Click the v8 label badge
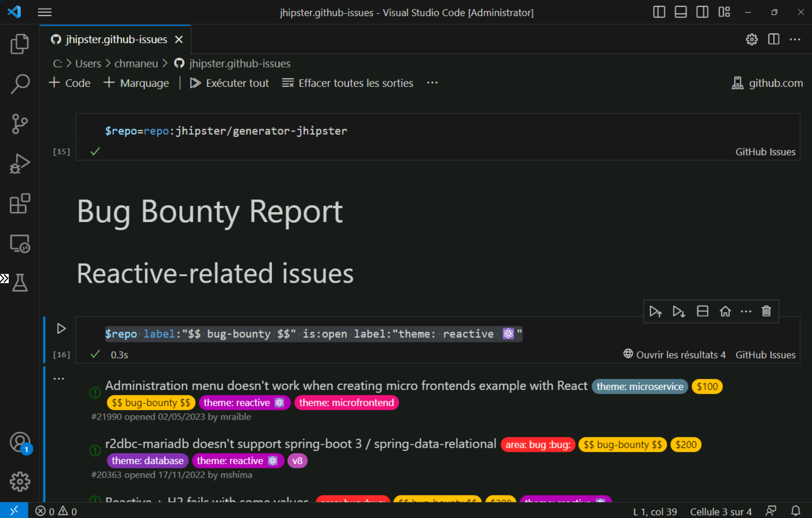The image size is (812, 518). coord(297,461)
